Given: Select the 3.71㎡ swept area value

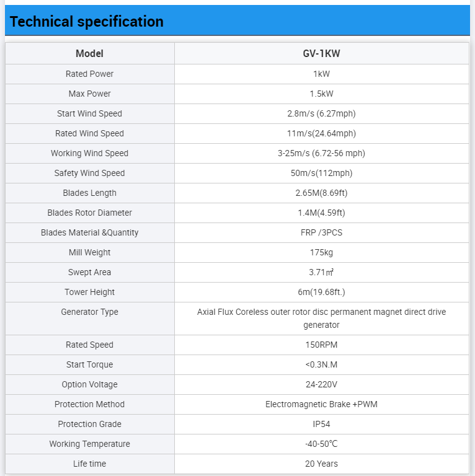Looking at the screenshot, I should point(321,272).
